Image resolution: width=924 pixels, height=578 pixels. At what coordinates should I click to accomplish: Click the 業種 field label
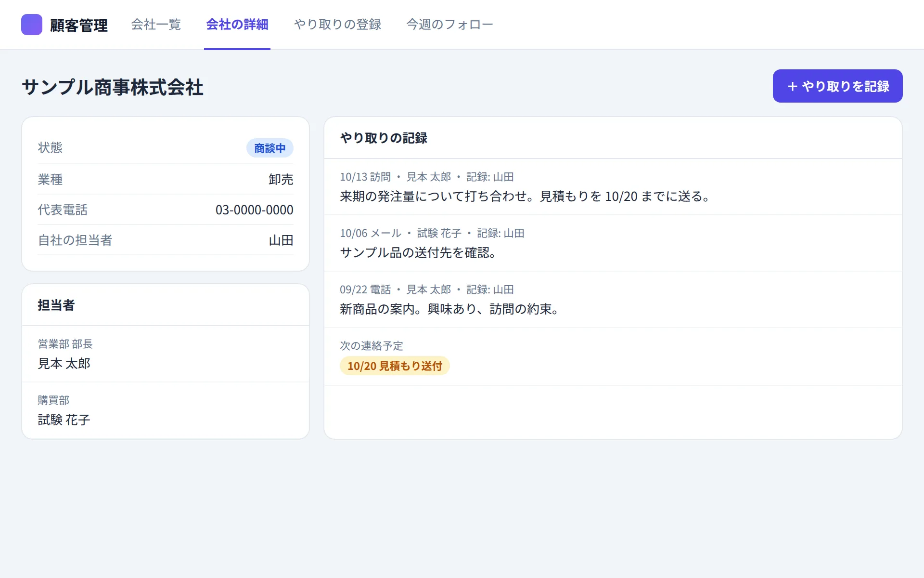[50, 179]
